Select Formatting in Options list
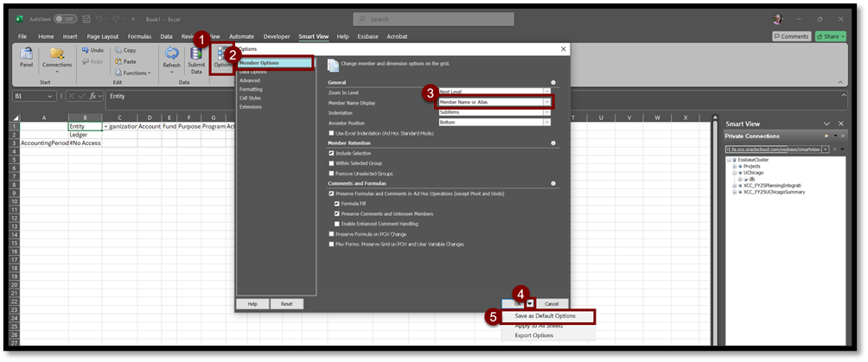 (x=251, y=89)
